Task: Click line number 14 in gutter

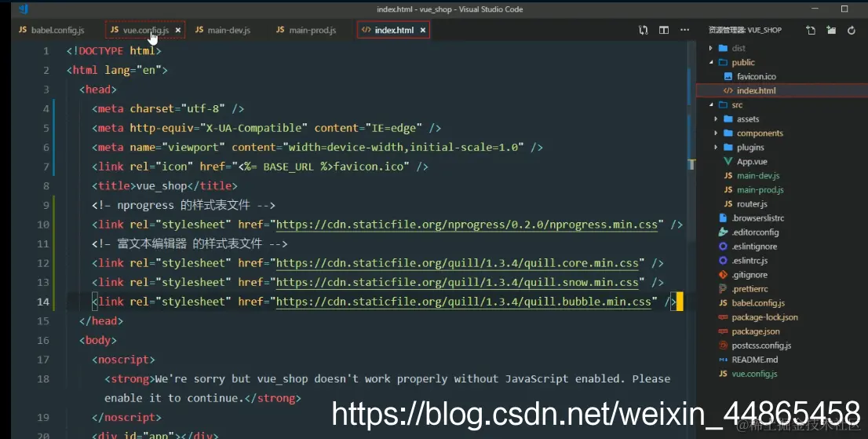Action: [42, 302]
